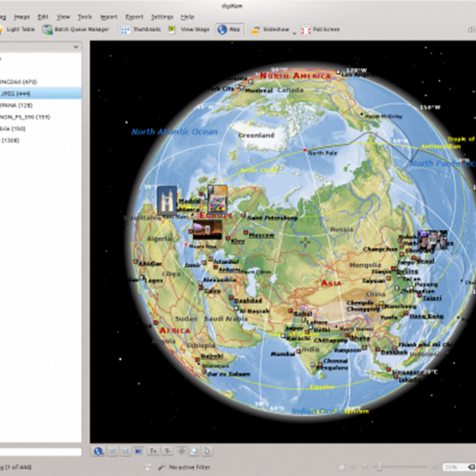
Task: Click the small page icon left of filter wand
Action: (148, 467)
